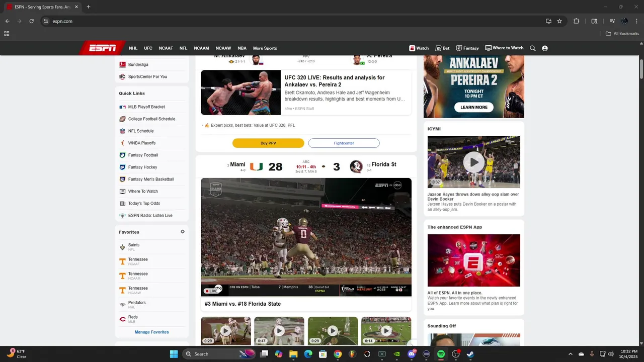Open Spotify from the taskbar
This screenshot has height=362, width=644.
point(441,354)
